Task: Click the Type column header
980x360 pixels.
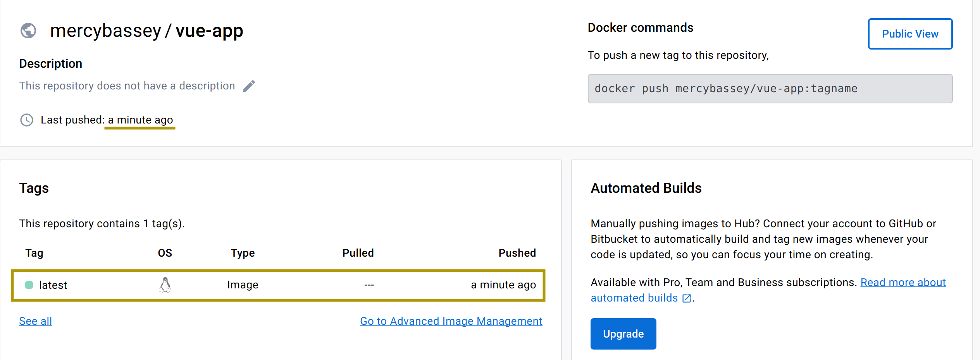Action: pos(243,253)
